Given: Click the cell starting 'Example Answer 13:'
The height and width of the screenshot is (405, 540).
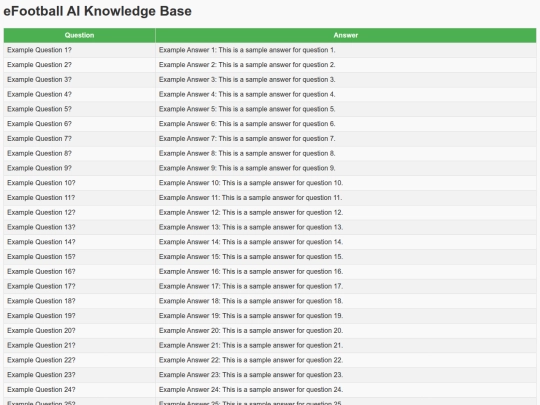Looking at the screenshot, I should pos(346,227).
